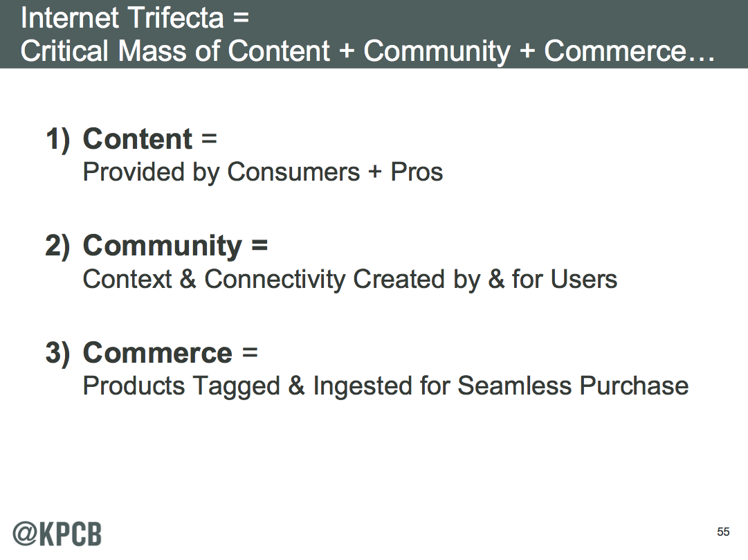Click the bold 'Content =' heading
Screen dimensions: 748x560
pos(149,139)
